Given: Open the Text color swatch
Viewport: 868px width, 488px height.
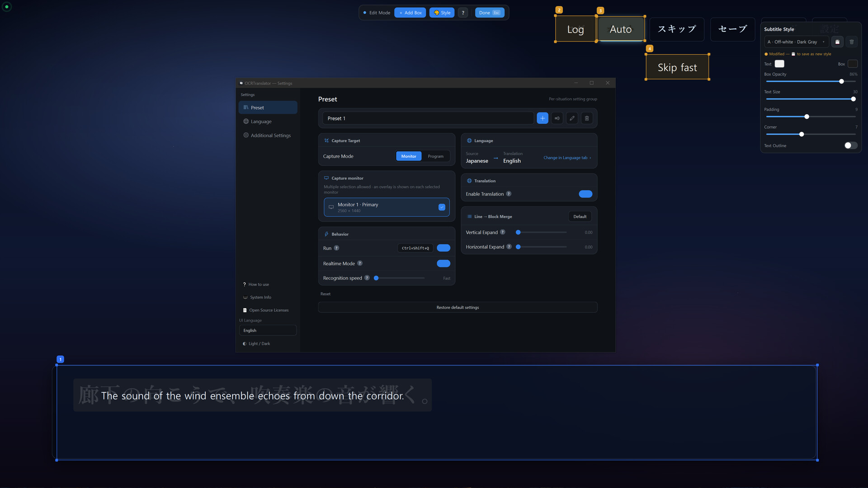Looking at the screenshot, I should click(779, 64).
